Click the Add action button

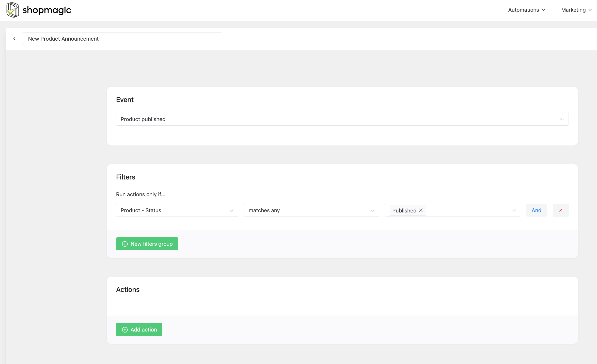coord(139,329)
